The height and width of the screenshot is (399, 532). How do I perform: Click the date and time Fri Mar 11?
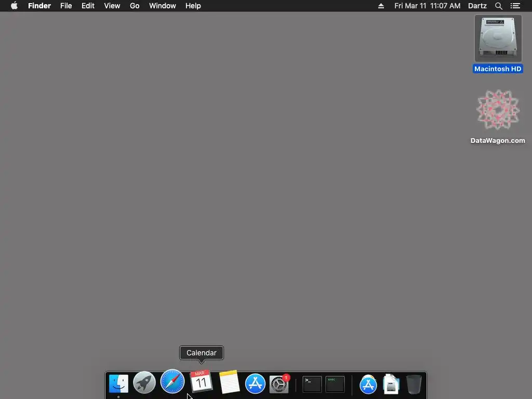[x=427, y=6]
